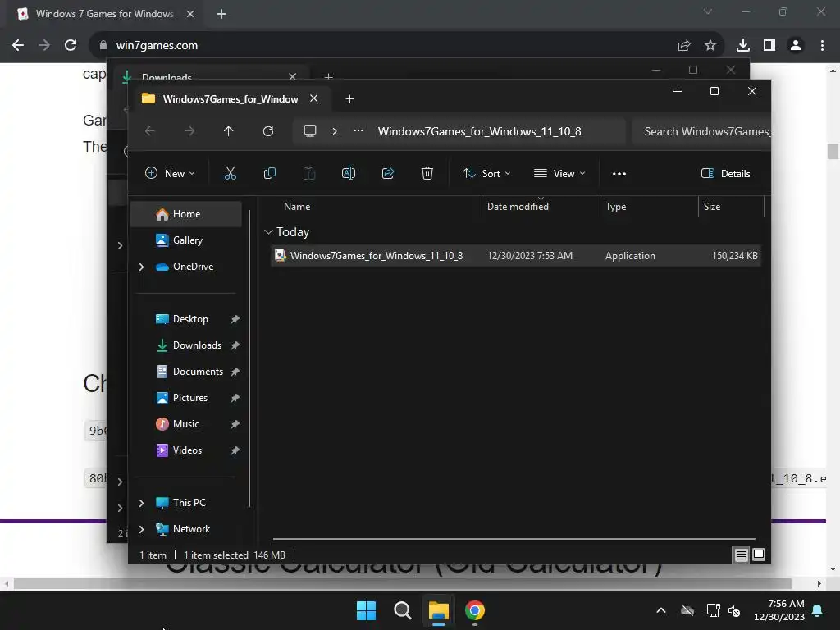Select Home in the sidebar
This screenshot has width=840, height=630.
186,214
